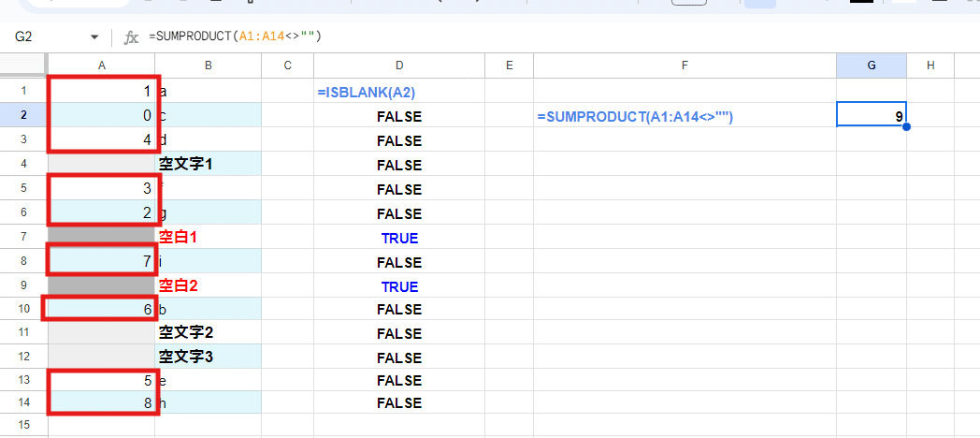Select column B header

pyautogui.click(x=208, y=66)
